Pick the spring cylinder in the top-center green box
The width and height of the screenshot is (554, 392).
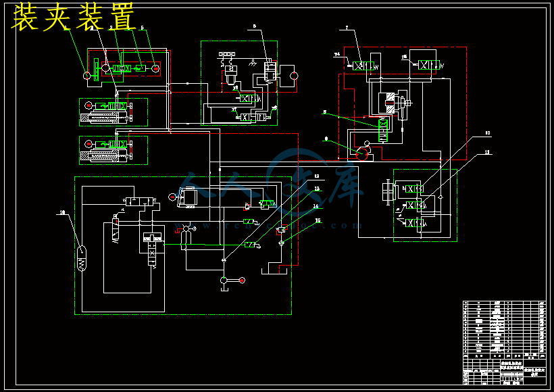pyautogui.click(x=230, y=74)
